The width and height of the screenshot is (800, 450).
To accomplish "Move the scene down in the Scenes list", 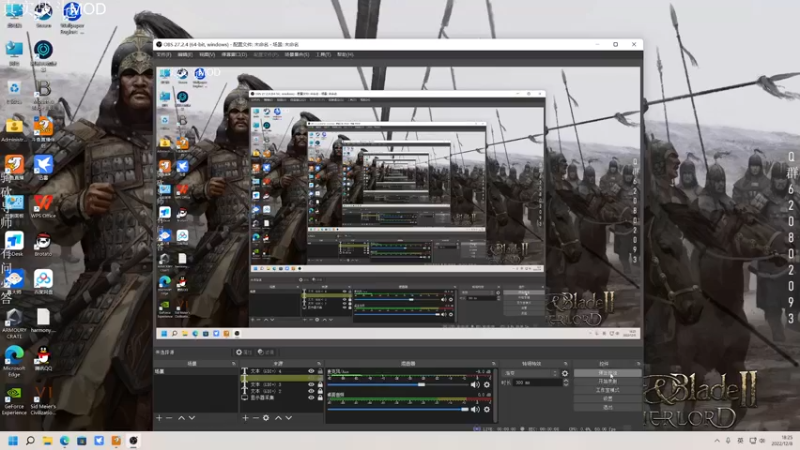I will (192, 418).
